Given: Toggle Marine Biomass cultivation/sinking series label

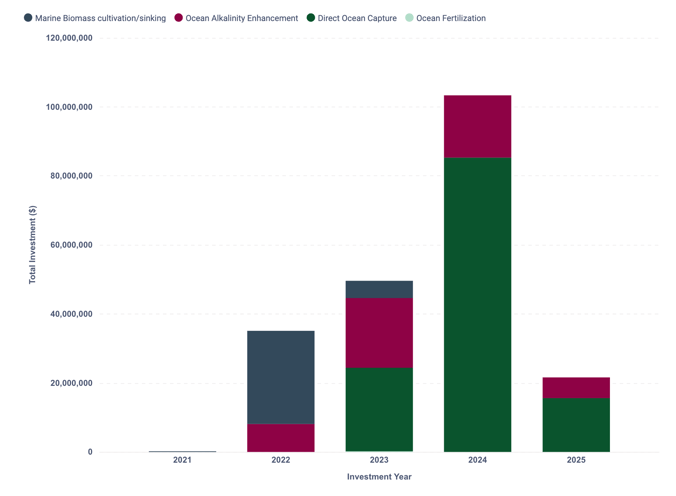Looking at the screenshot, I should point(100,18).
